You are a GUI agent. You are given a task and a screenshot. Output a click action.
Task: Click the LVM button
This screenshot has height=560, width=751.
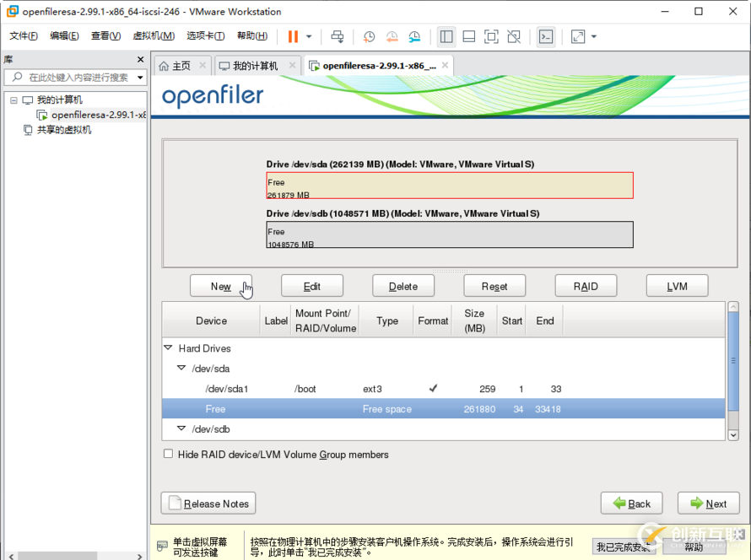[677, 286]
